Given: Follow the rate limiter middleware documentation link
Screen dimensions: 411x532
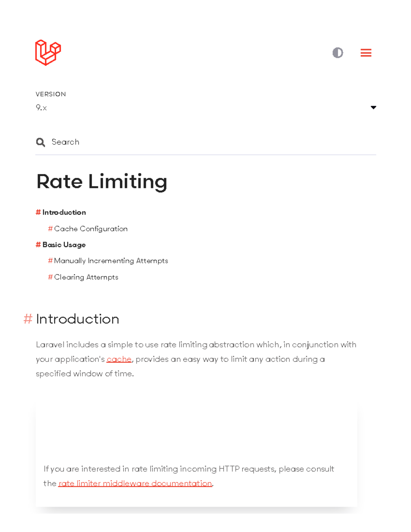Looking at the screenshot, I should 135,483.
